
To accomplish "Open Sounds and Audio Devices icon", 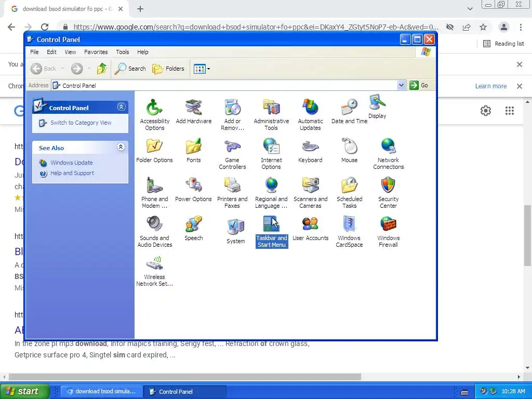I will coord(154,232).
